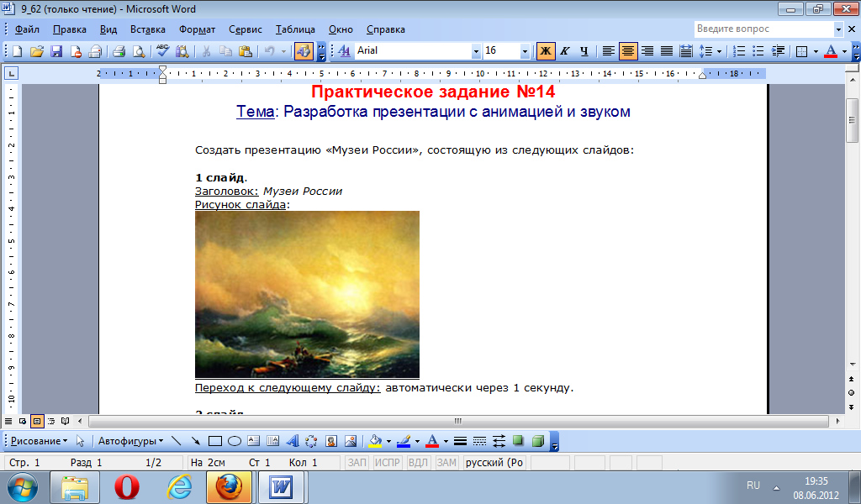Click the Line Color brush swatch
This screenshot has height=504, width=861.
(404, 441)
